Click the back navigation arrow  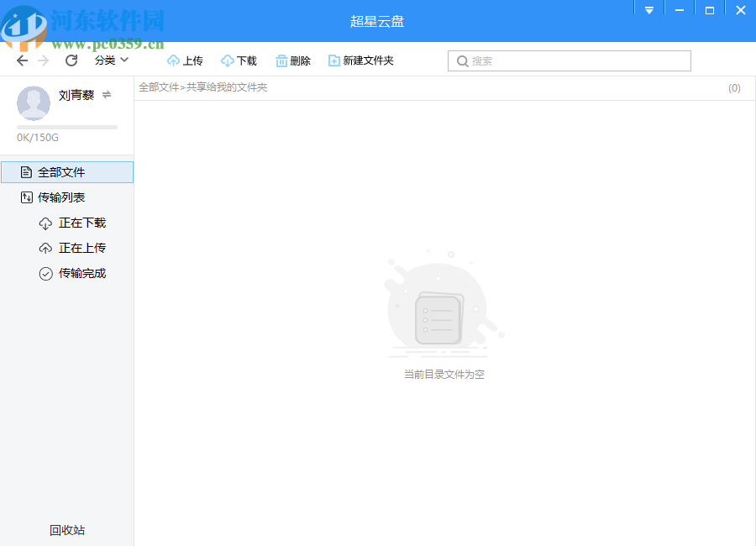22,60
